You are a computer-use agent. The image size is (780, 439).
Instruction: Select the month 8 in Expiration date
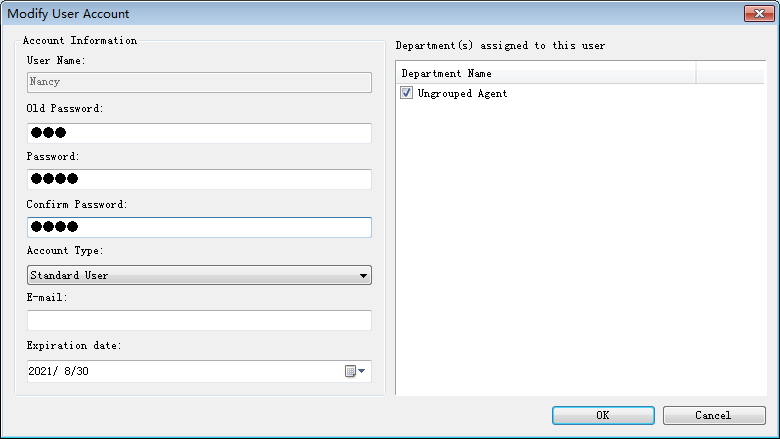[67, 371]
